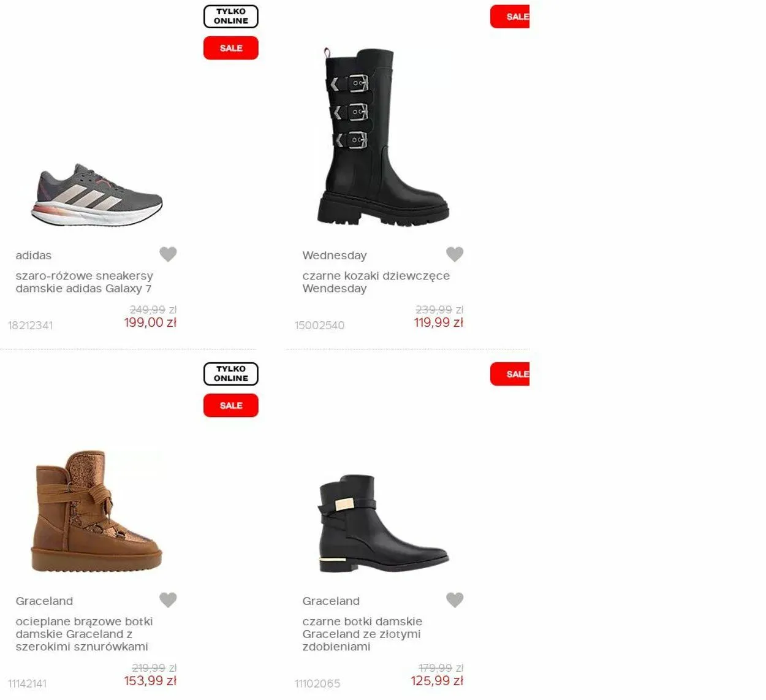
Task: Open "szaro-różowe sneakersy damskie adidas Galaxy 7" link
Action: [x=84, y=282]
